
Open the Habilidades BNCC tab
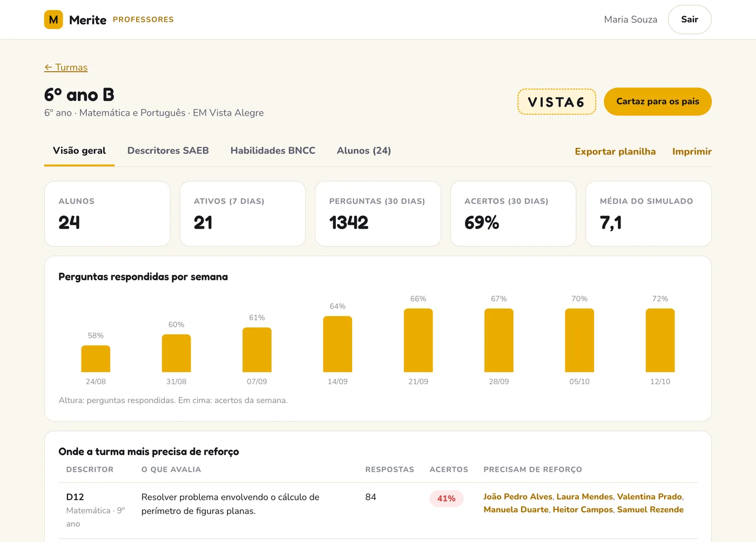(273, 151)
